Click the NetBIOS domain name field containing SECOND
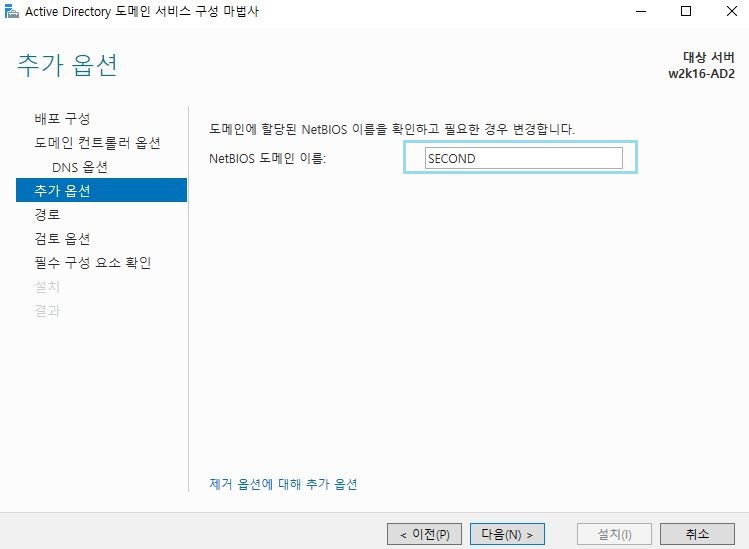749x549 pixels. tap(524, 158)
